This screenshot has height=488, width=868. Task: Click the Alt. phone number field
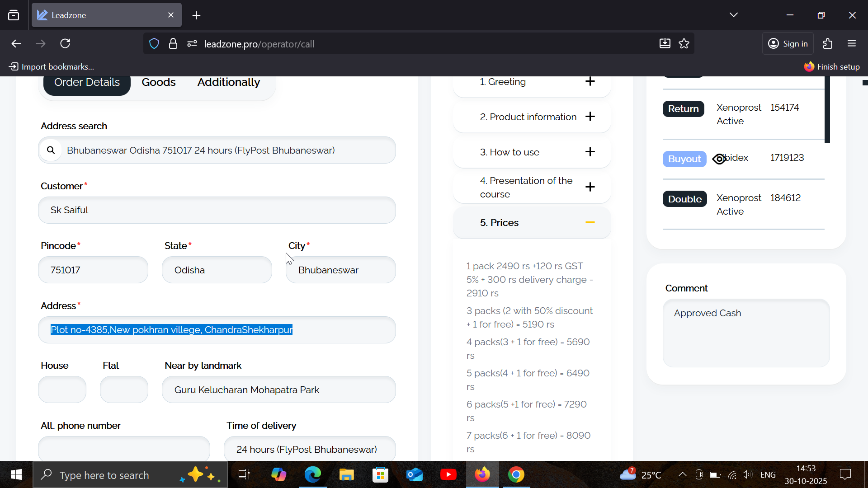pos(124,449)
